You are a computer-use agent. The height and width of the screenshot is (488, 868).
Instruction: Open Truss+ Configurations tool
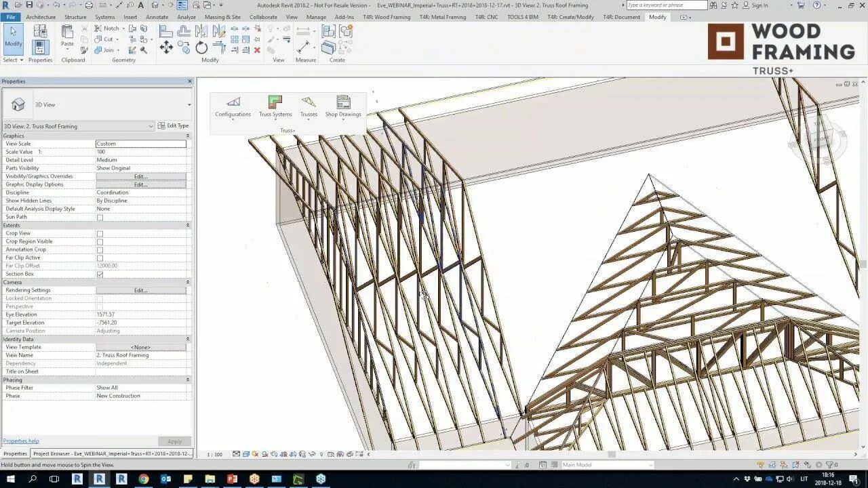(x=233, y=106)
